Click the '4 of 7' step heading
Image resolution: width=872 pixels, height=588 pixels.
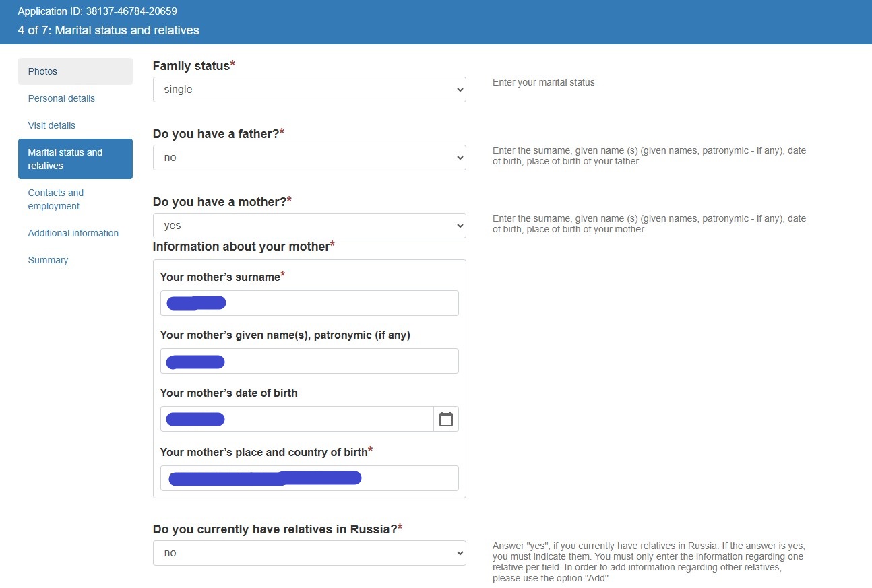(x=108, y=30)
